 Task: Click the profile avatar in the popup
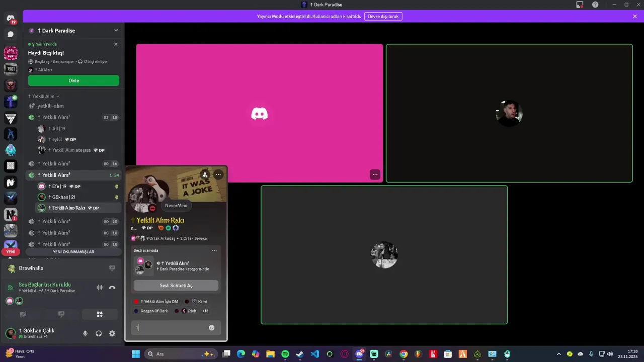pos(143,199)
